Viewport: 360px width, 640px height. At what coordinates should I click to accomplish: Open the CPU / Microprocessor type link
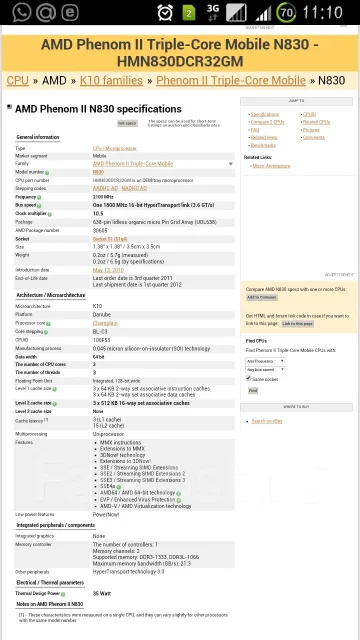(115, 148)
